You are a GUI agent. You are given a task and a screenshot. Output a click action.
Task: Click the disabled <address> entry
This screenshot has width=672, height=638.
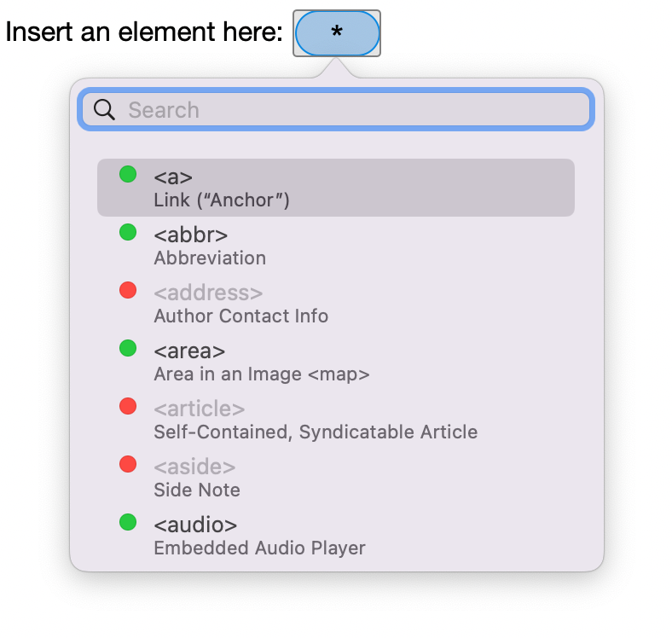coord(336,304)
